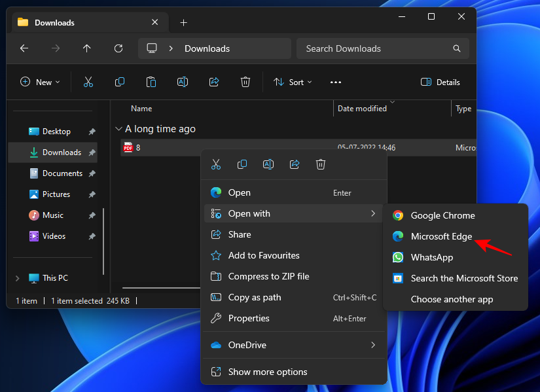Image resolution: width=540 pixels, height=392 pixels.
Task: Delete the file from the context menu mini toolbar
Action: coord(320,164)
